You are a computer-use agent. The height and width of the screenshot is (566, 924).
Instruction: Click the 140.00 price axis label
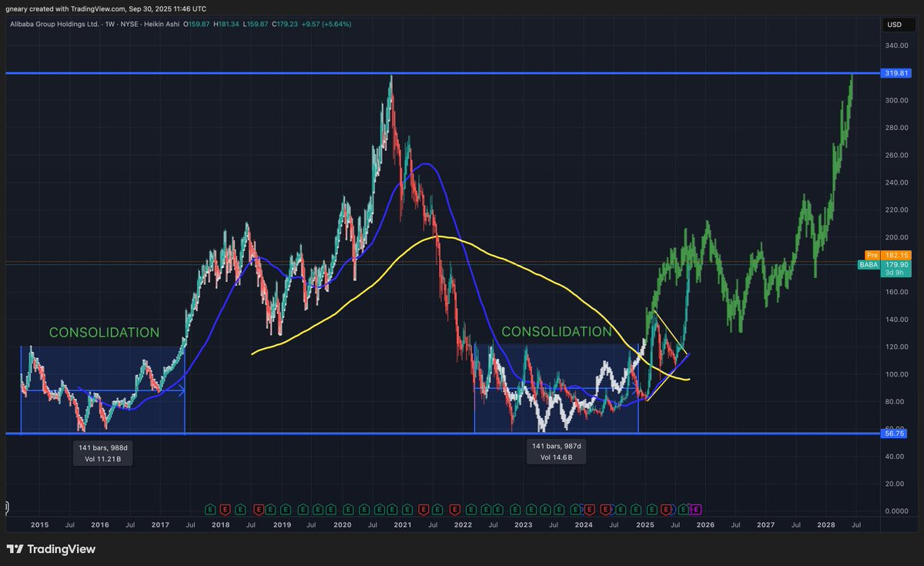897,319
